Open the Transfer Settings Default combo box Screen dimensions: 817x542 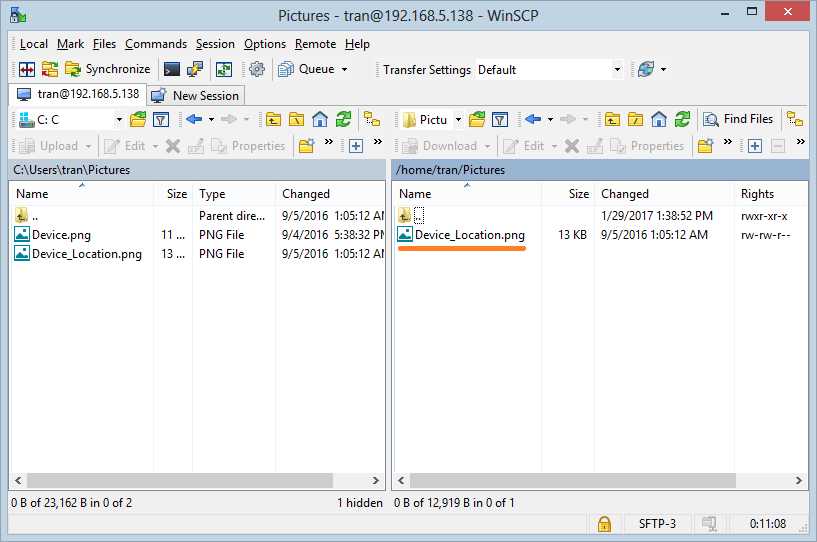coord(549,70)
